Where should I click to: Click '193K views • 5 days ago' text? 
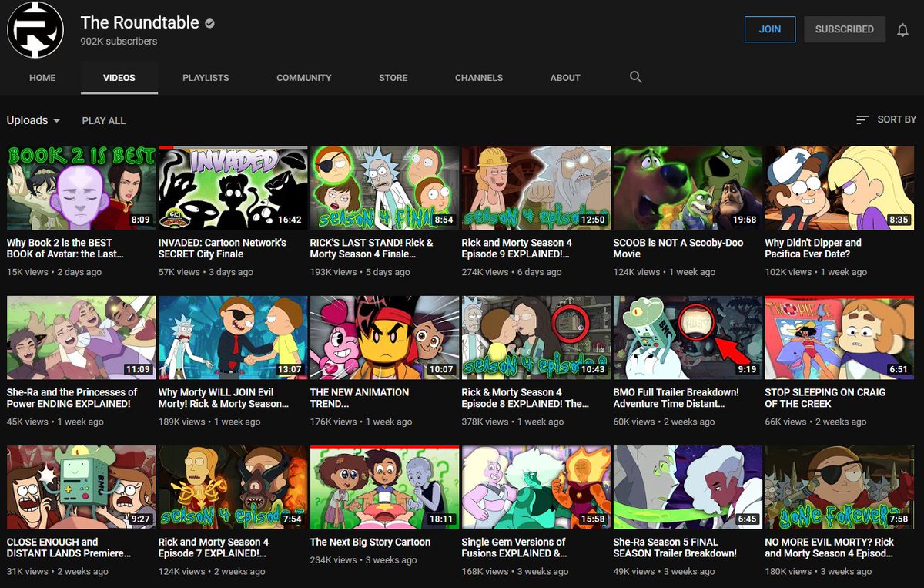360,272
